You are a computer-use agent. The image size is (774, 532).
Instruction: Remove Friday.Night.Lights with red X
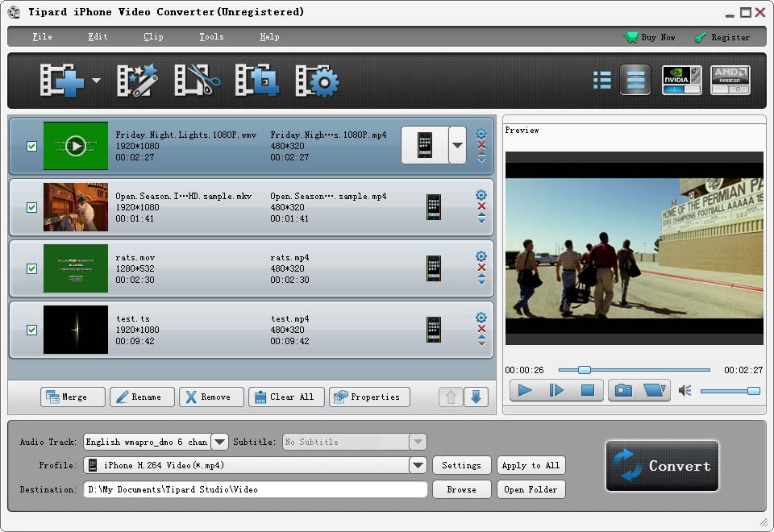481,145
